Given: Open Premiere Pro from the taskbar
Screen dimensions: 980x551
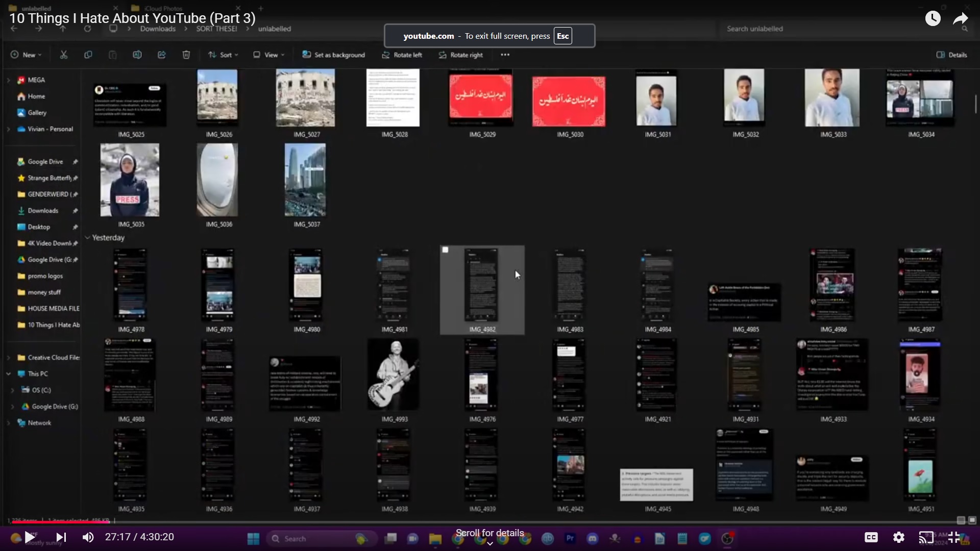Looking at the screenshot, I should (x=570, y=538).
